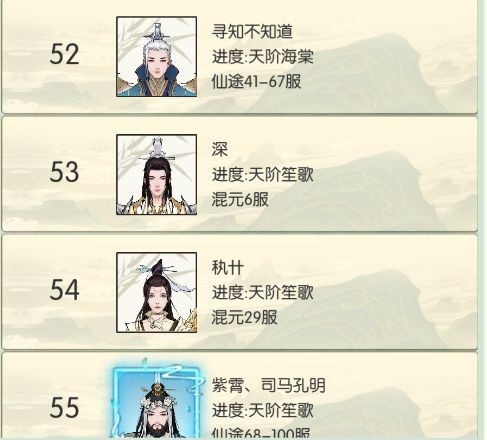Click player name 秇卄
Image resolution: width=487 pixels, height=440 pixels.
[x=228, y=267]
